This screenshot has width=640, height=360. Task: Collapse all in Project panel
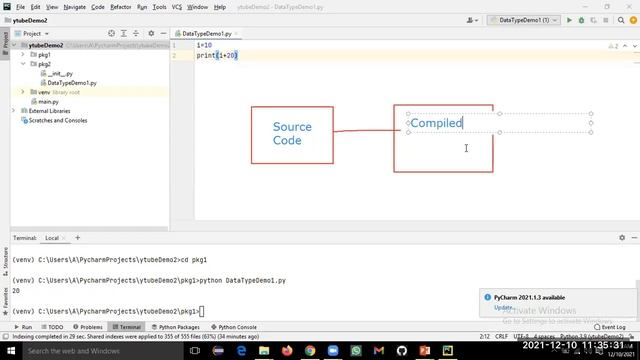(x=136, y=33)
